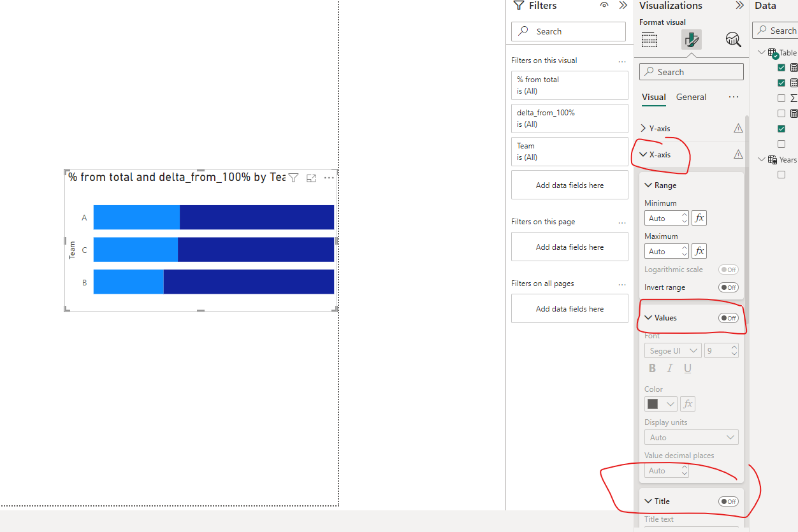The height and width of the screenshot is (532, 798).
Task: Click the Filters funnel icon in pane header
Action: (518, 6)
